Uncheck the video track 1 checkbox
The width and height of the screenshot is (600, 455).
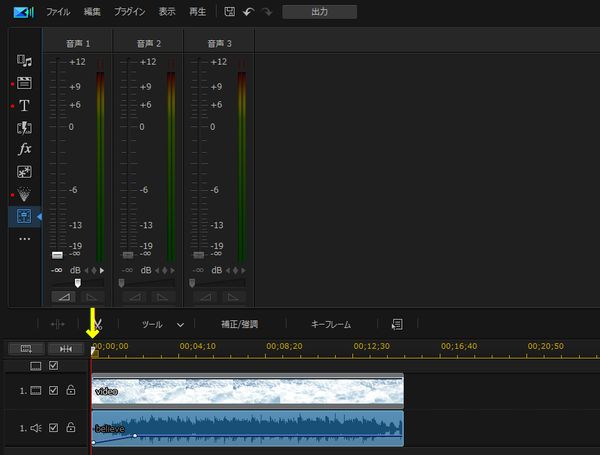click(54, 391)
